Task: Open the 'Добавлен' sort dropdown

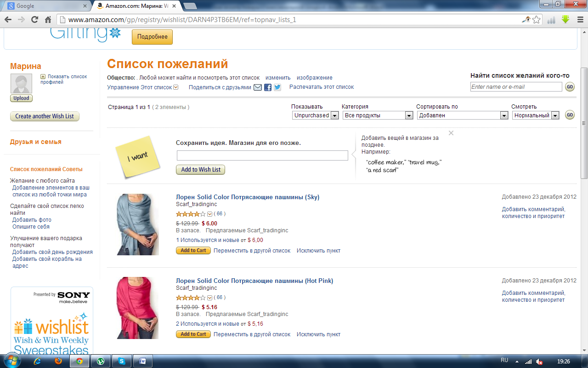Action: click(462, 115)
